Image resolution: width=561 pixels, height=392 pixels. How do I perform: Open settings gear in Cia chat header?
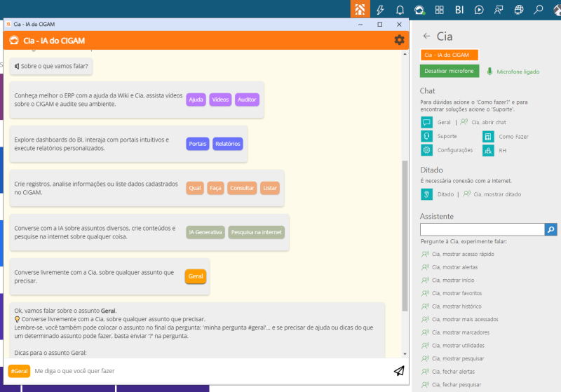pos(399,40)
